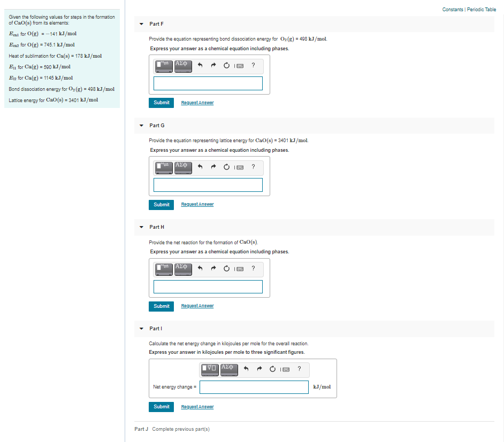Screen dimensions: 504x442
Task: Undo last edit in Part H
Action: click(200, 268)
